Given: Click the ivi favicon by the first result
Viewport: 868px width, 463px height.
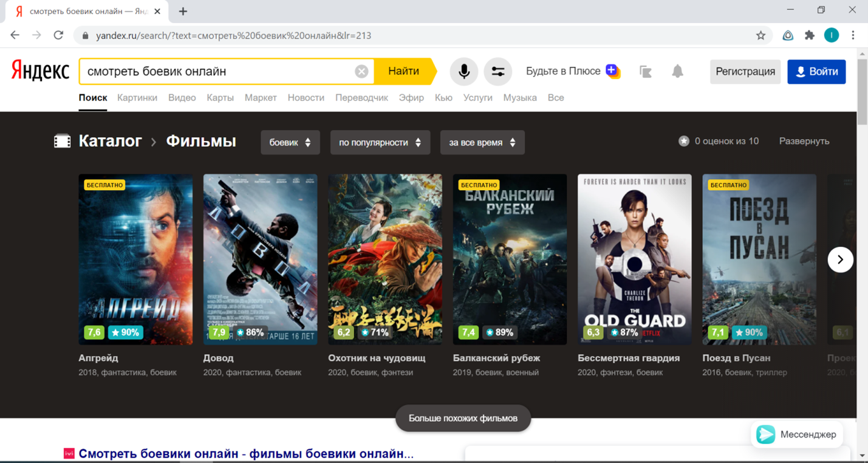Looking at the screenshot, I should point(69,453).
